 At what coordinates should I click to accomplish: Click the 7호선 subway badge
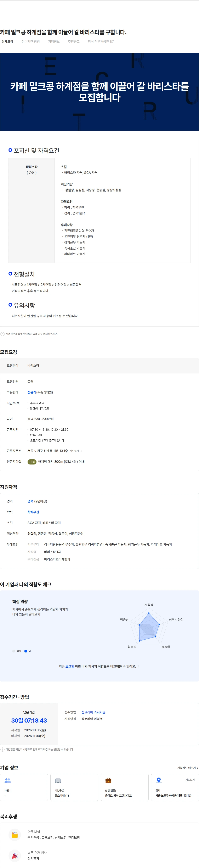32,462
